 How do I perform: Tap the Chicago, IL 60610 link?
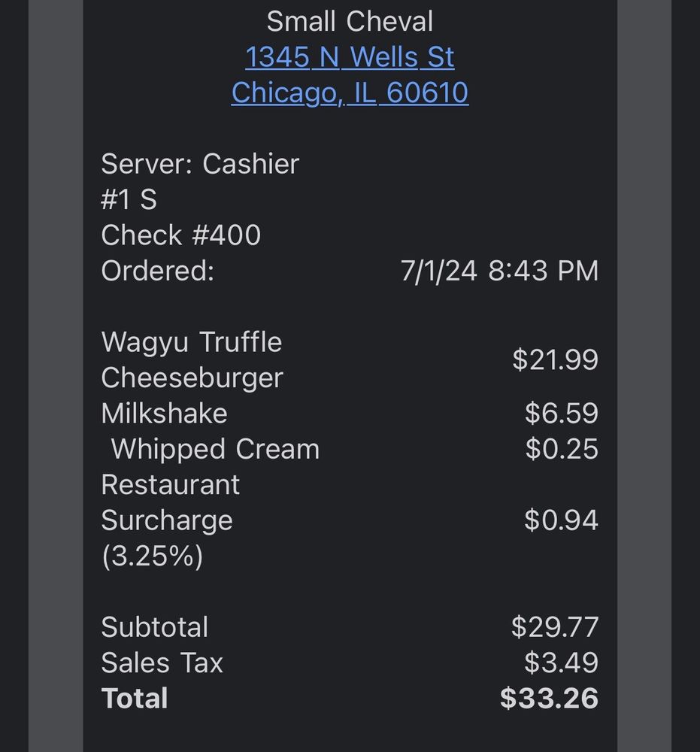pos(350,92)
